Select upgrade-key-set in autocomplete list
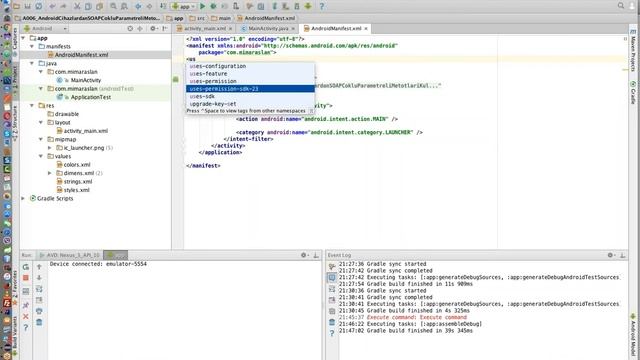This screenshot has width=640, height=360. click(x=250, y=104)
